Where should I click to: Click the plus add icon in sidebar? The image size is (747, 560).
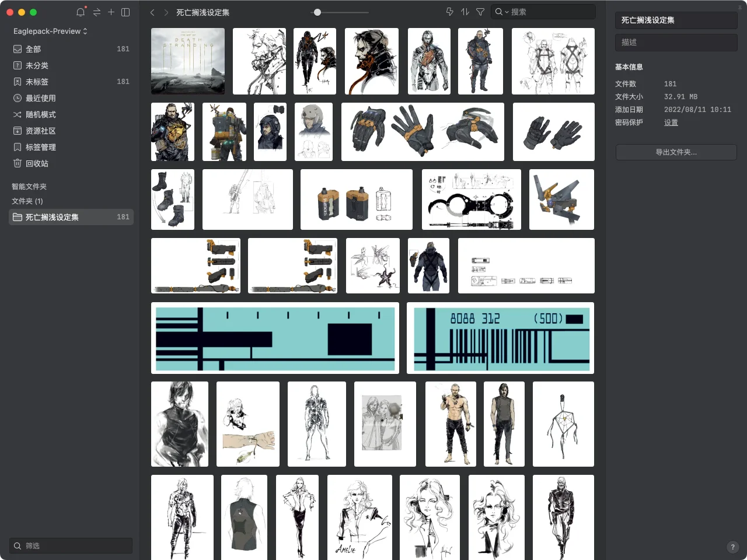click(111, 12)
